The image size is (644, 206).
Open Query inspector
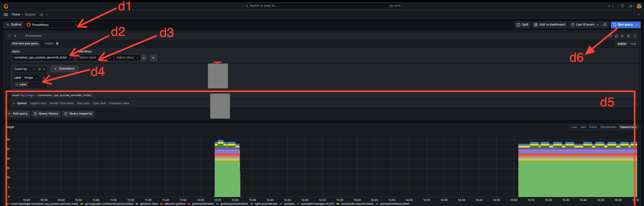coord(78,114)
